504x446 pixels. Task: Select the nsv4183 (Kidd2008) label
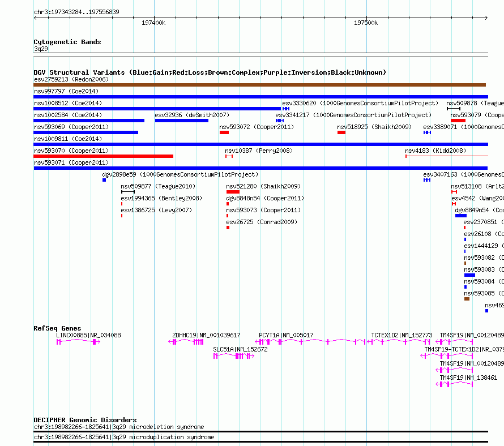point(435,151)
